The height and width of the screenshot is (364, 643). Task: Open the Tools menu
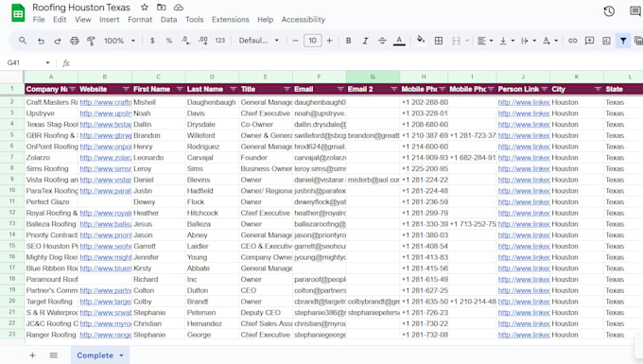tap(194, 19)
